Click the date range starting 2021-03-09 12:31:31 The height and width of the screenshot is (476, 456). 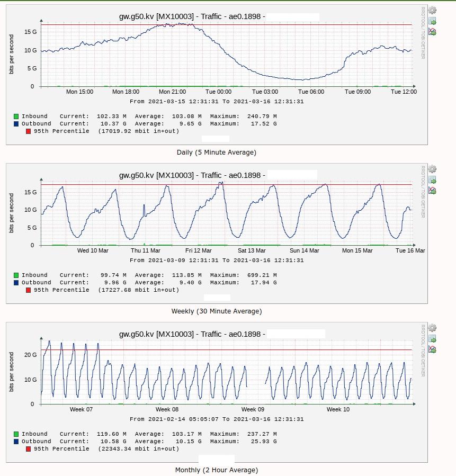pyautogui.click(x=217, y=260)
